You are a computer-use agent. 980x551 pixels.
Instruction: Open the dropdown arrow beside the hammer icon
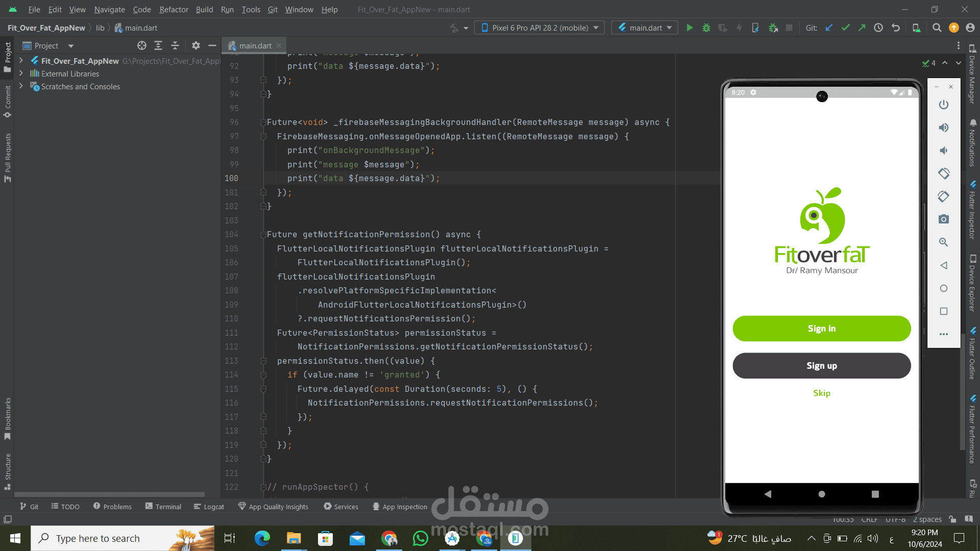[x=465, y=28]
